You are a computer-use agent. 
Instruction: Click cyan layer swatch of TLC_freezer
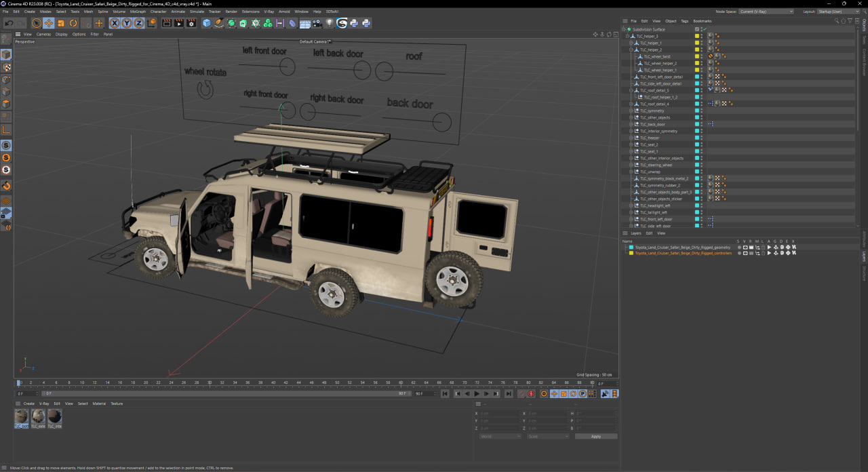point(696,138)
